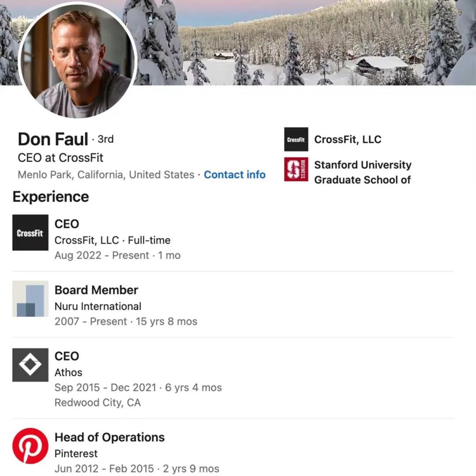Click the CrossFit logo beside CrossFit, LLC
This screenshot has width=476, height=476.
pos(296,139)
